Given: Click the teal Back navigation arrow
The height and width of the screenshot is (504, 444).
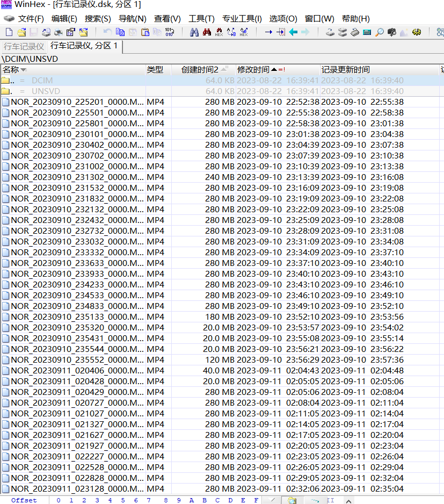Looking at the screenshot, I should pyautogui.click(x=293, y=32).
